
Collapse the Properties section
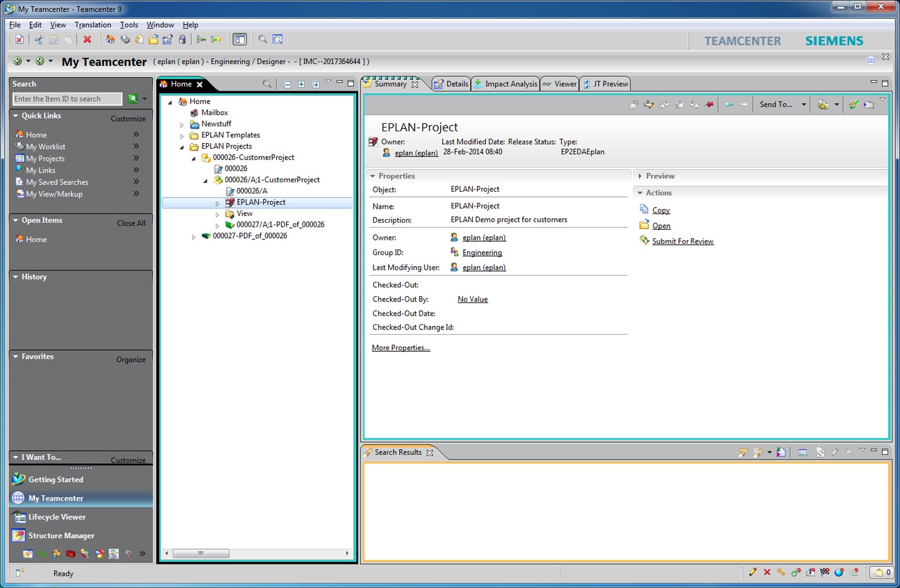pos(373,176)
